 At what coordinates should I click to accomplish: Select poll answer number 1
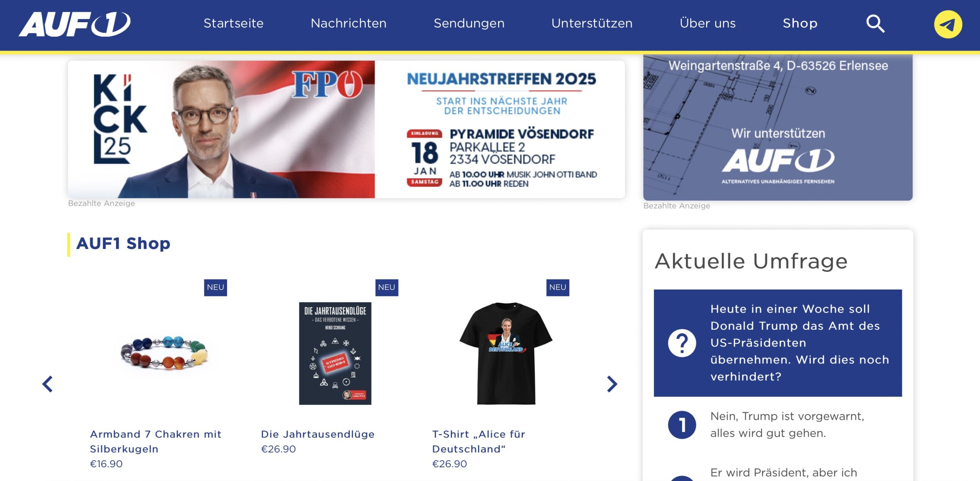click(x=682, y=425)
